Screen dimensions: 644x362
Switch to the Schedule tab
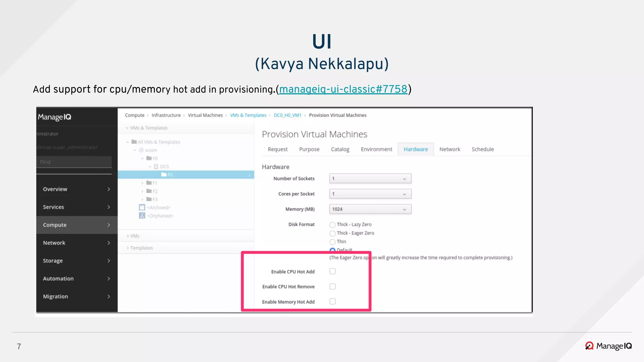click(x=483, y=149)
